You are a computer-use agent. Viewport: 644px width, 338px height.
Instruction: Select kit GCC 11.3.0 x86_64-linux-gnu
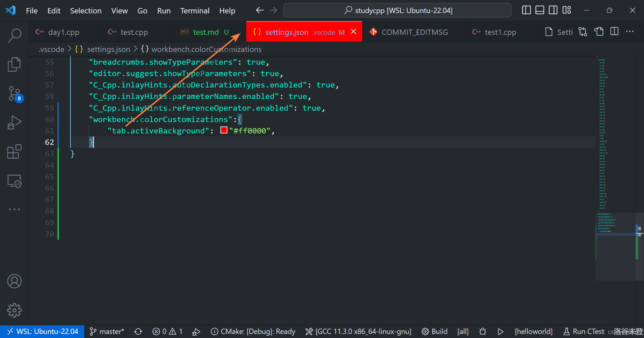point(358,331)
